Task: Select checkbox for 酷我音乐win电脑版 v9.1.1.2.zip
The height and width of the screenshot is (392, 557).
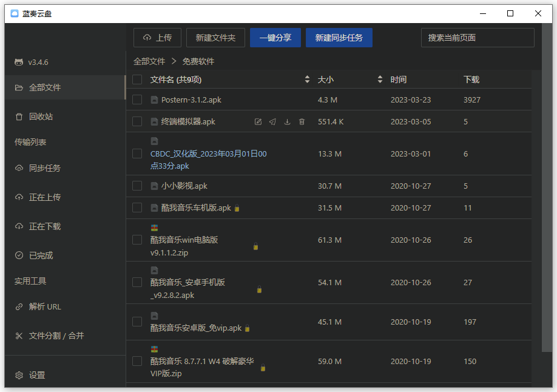Action: click(137, 240)
